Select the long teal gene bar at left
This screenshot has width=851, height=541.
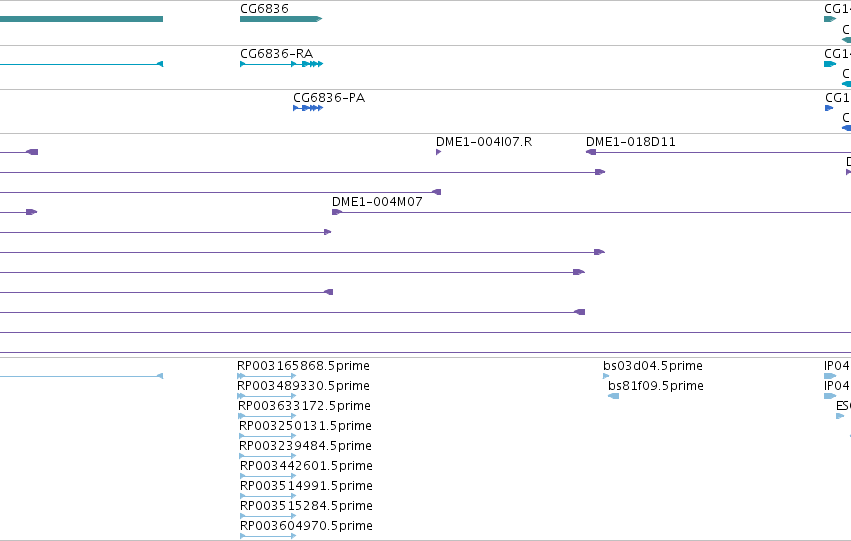coord(81,19)
